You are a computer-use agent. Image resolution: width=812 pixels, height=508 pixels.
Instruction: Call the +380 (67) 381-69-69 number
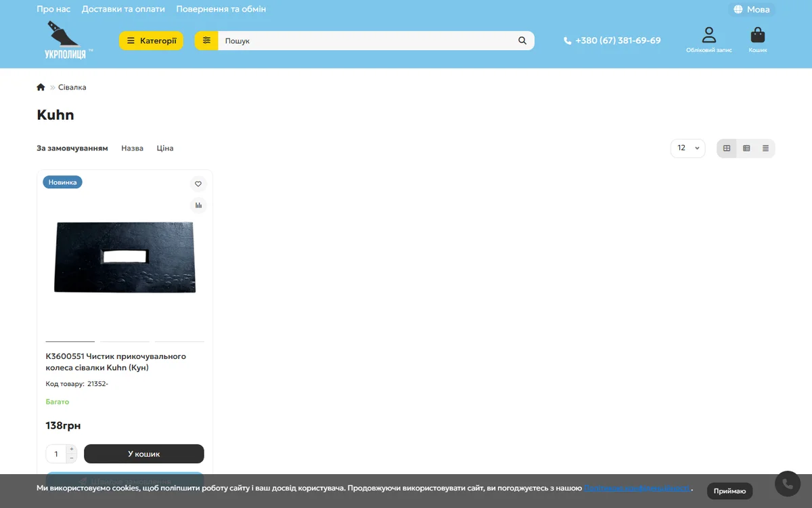pyautogui.click(x=612, y=41)
